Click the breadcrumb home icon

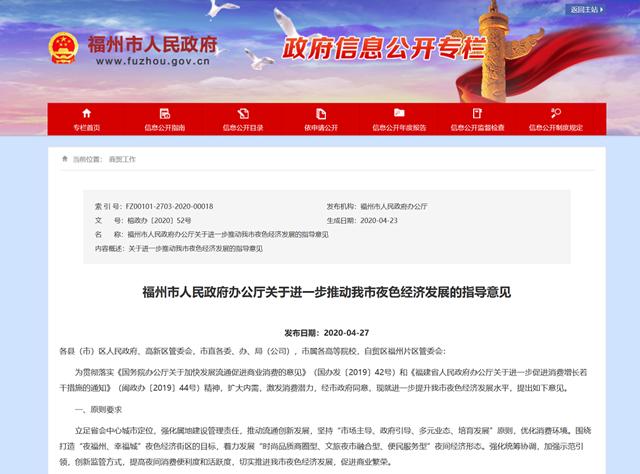[x=66, y=159]
